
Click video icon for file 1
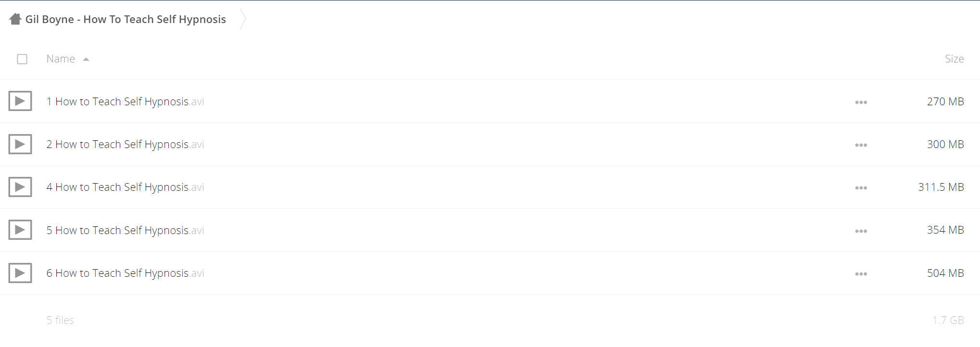[x=20, y=101]
